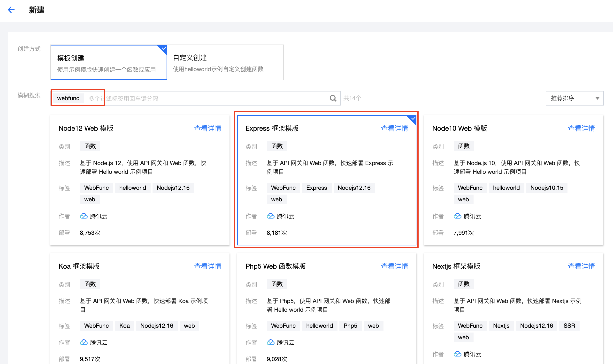Click 8,753次 deployment count
The image size is (613, 364).
tap(90, 233)
